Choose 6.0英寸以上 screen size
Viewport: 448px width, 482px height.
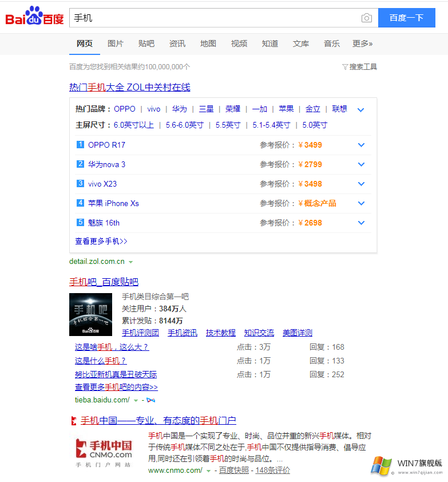click(134, 125)
